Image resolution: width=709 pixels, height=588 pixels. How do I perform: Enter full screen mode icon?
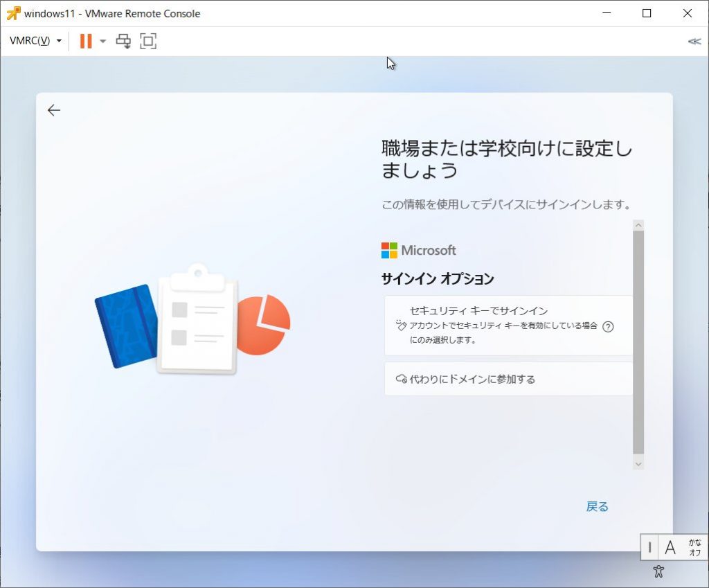point(148,41)
